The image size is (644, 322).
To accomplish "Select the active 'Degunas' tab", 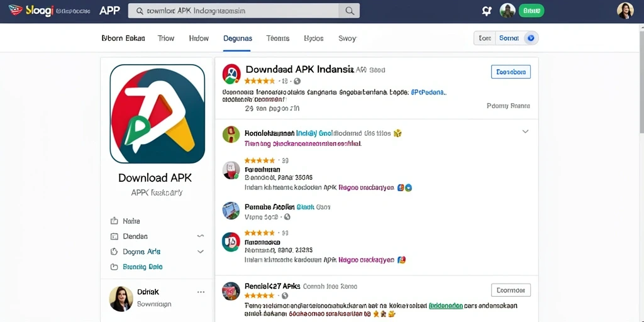I will 237,38.
